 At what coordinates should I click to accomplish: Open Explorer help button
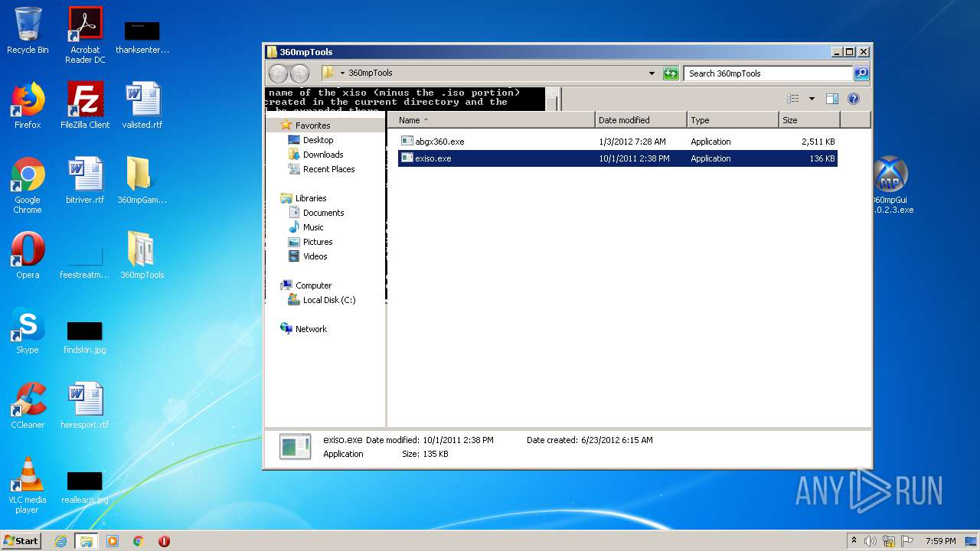coord(854,99)
